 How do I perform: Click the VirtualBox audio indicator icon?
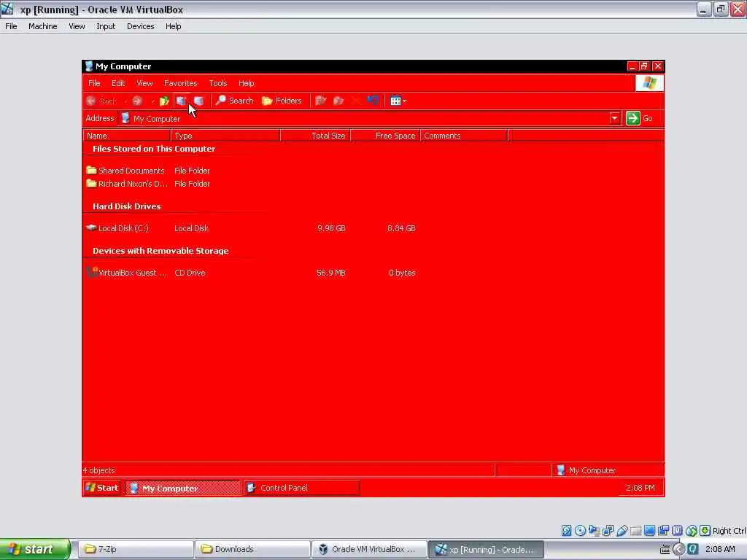(594, 531)
